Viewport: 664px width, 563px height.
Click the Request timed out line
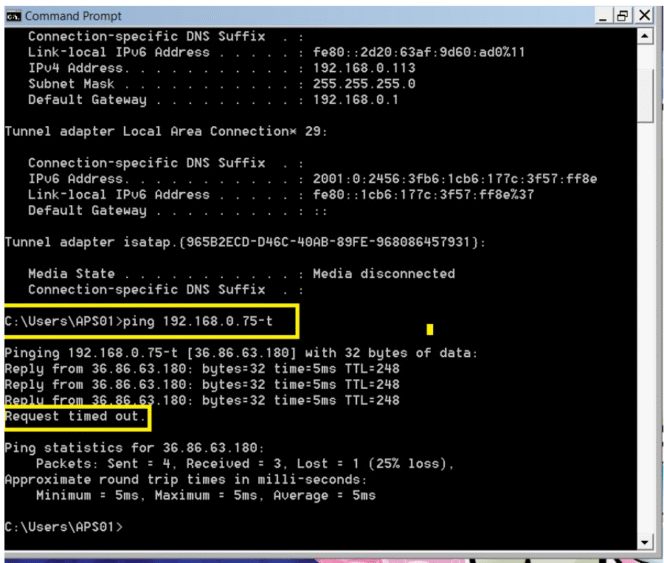pyautogui.click(x=75, y=416)
